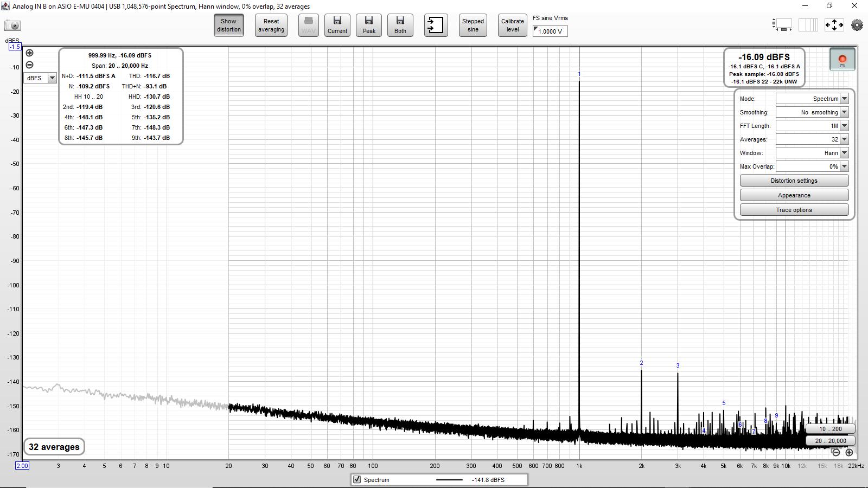
Task: Click the Span 20 .. 20,000 Hz text
Action: [120, 66]
